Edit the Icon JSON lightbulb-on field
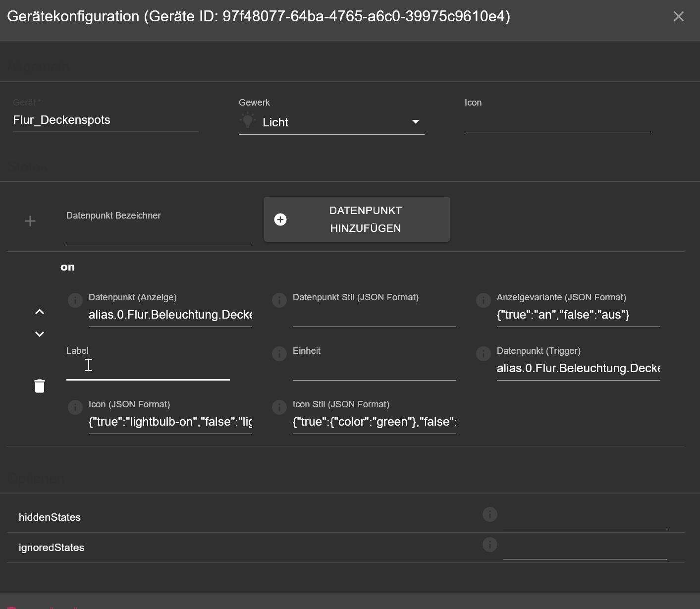Viewport: 700px width, 609px height. [170, 422]
